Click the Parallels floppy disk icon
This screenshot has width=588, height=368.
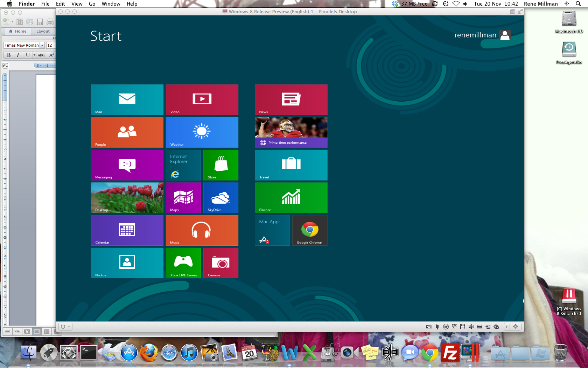click(x=462, y=327)
